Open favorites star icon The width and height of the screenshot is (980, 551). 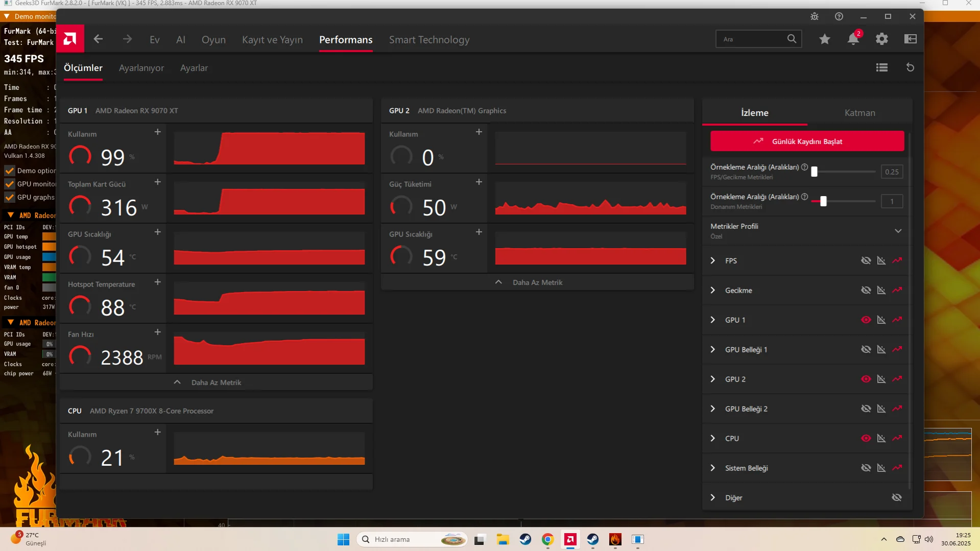pos(825,39)
